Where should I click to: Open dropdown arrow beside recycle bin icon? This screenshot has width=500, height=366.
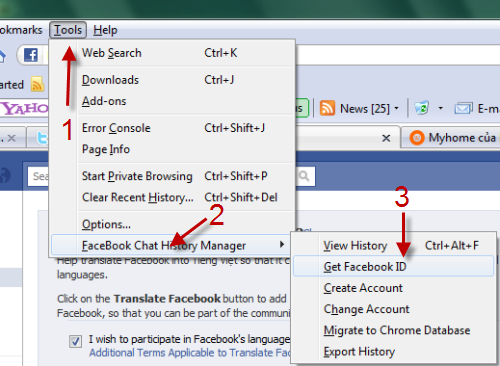click(440, 108)
